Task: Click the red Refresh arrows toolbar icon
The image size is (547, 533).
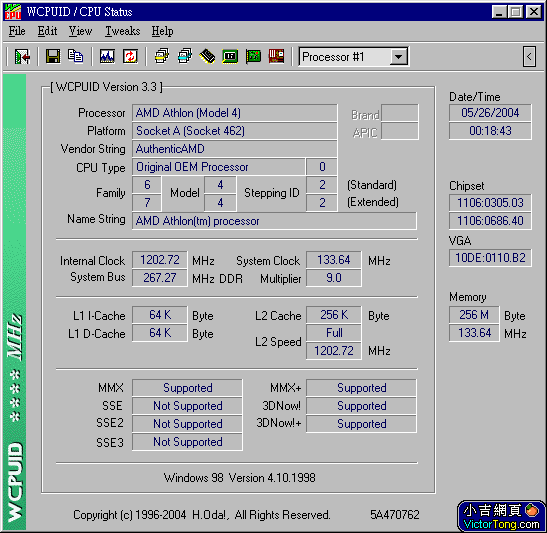Action: coord(130,56)
